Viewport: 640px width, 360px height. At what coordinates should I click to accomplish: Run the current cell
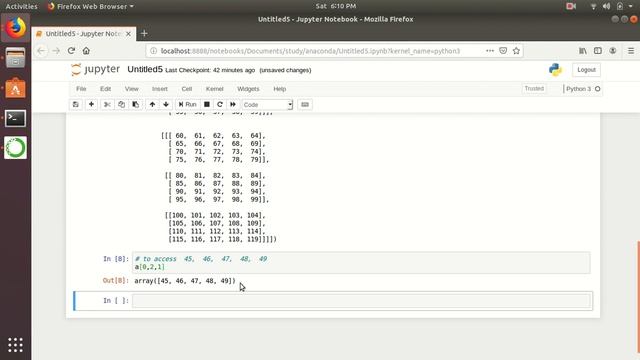coord(187,104)
